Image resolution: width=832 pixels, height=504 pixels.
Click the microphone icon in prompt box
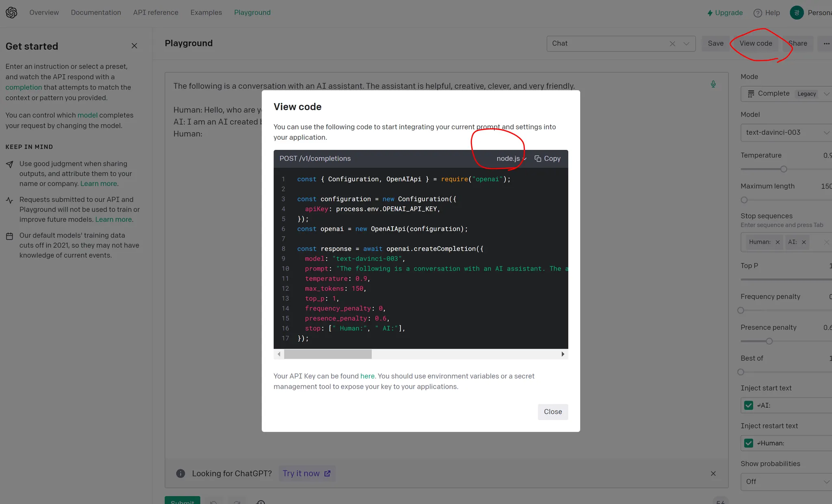pos(713,84)
